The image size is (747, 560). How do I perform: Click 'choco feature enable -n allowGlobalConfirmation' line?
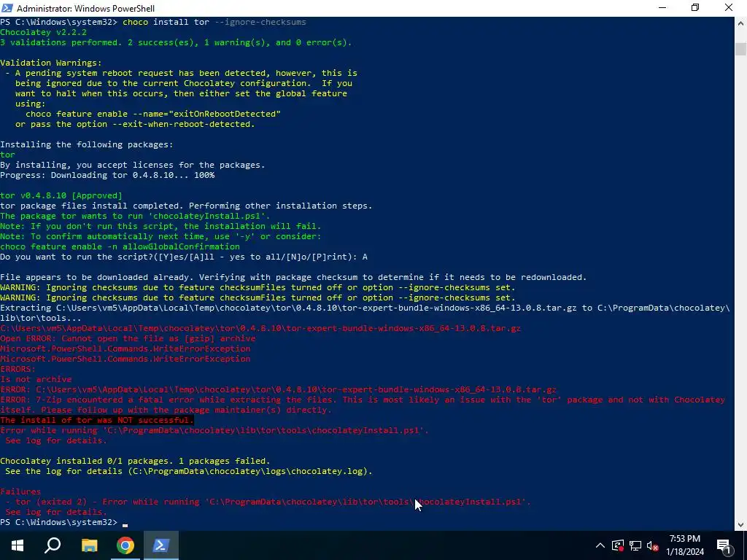point(120,246)
